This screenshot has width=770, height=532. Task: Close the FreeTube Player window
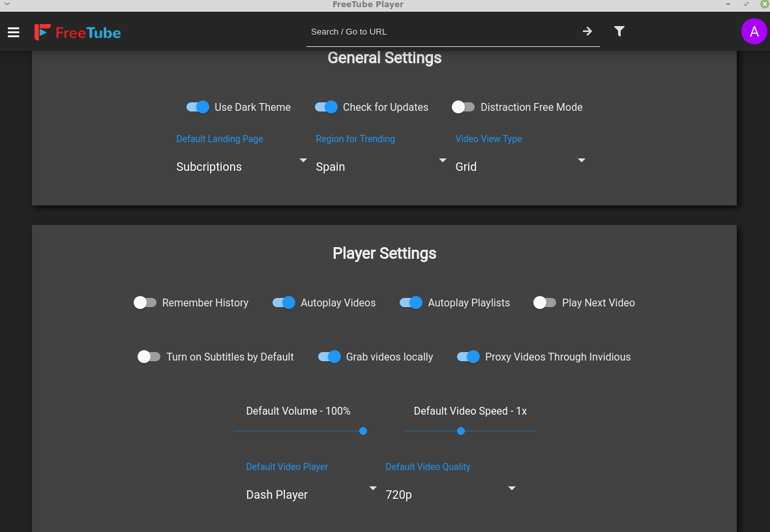tap(765, 4)
